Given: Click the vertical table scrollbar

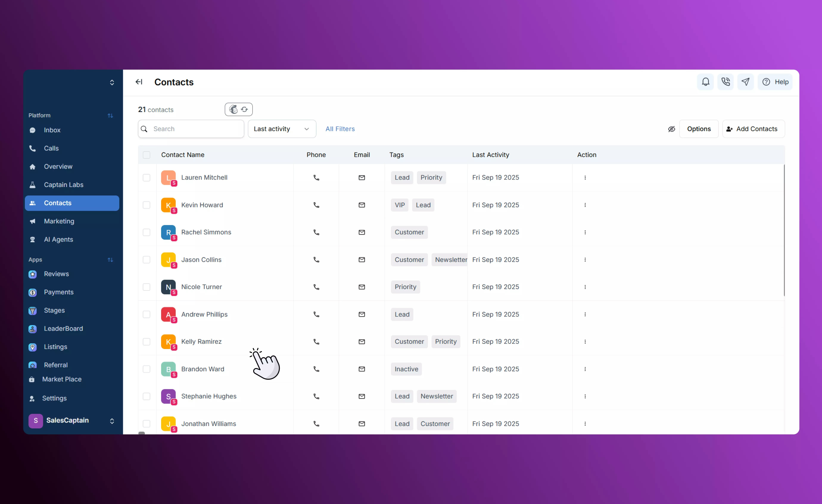Looking at the screenshot, I should click(784, 230).
